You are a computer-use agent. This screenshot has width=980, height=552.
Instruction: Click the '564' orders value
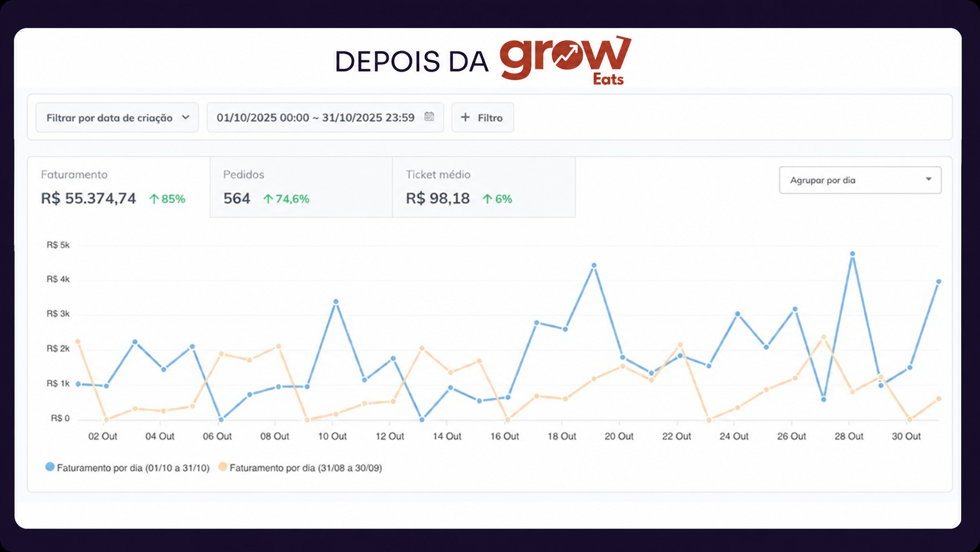237,198
